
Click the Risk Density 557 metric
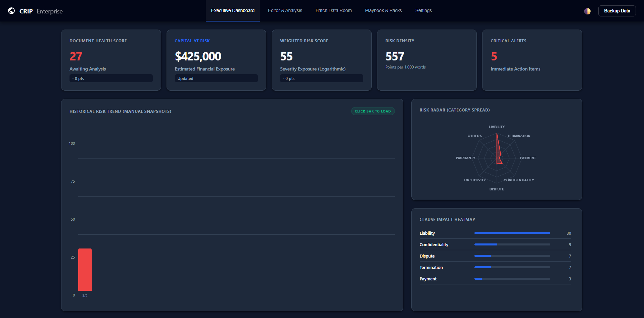395,56
